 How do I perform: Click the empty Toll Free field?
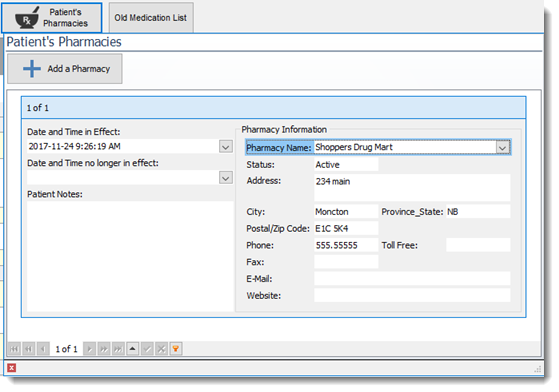(x=478, y=245)
